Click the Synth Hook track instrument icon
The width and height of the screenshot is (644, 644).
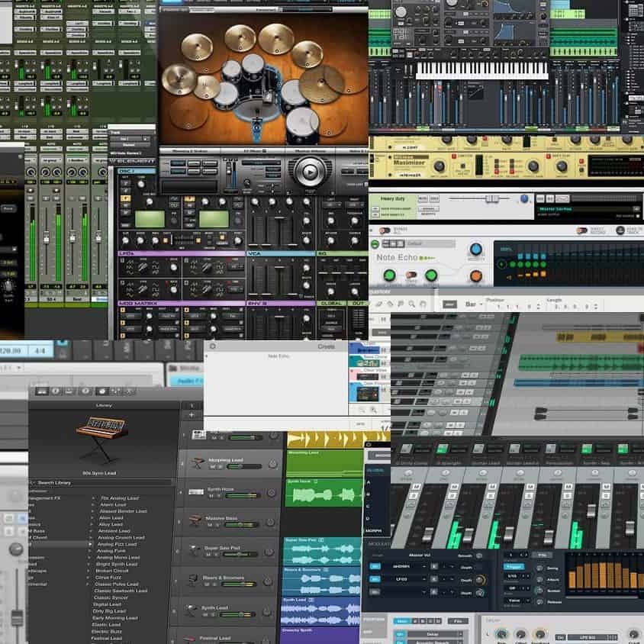(196, 491)
